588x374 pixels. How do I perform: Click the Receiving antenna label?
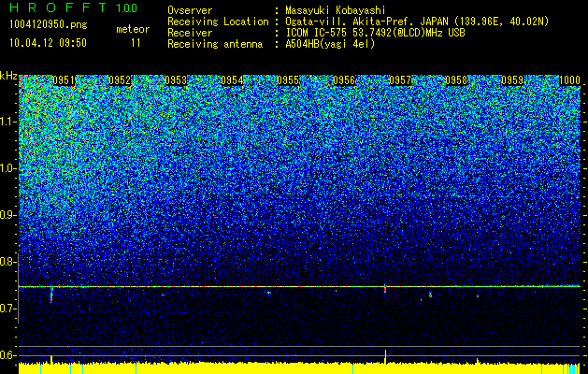[215, 44]
